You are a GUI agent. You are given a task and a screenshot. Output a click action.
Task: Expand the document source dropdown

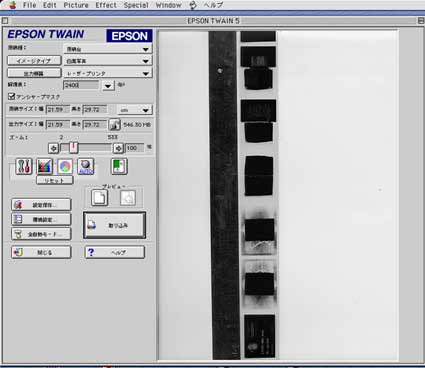click(x=108, y=49)
